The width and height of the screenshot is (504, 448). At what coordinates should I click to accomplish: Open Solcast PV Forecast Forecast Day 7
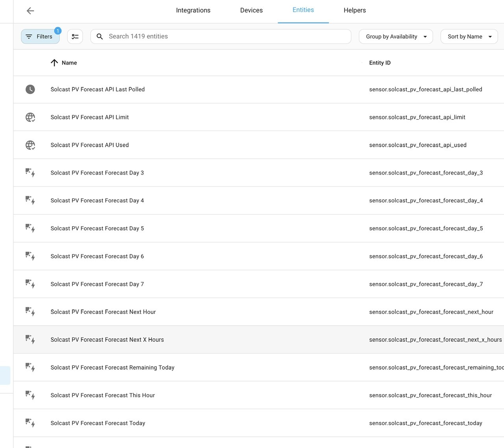coord(97,284)
